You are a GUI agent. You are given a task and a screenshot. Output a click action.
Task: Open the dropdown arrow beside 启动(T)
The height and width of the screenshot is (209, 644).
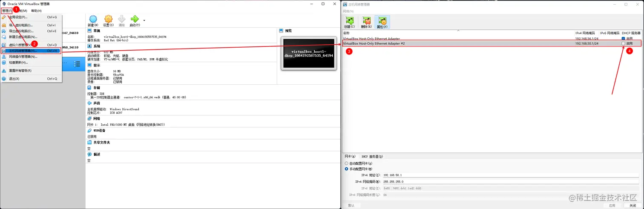(144, 20)
